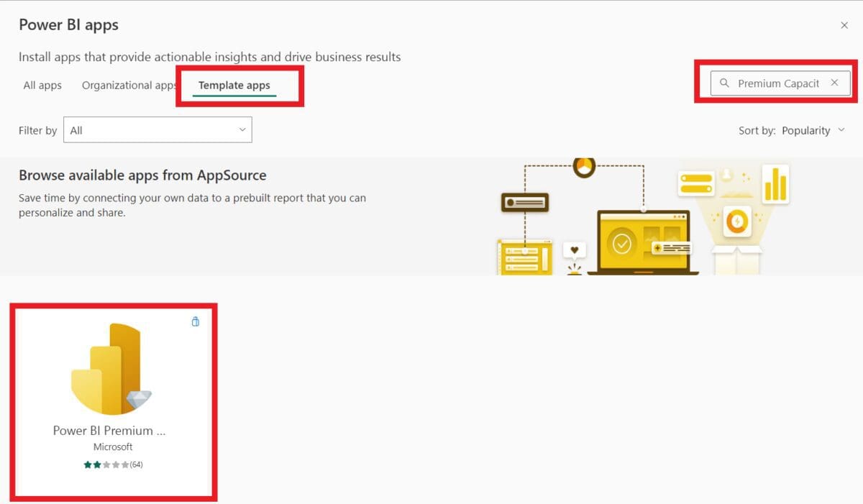Select the Template apps tab
Image resolution: width=863 pixels, height=504 pixels.
(x=234, y=85)
